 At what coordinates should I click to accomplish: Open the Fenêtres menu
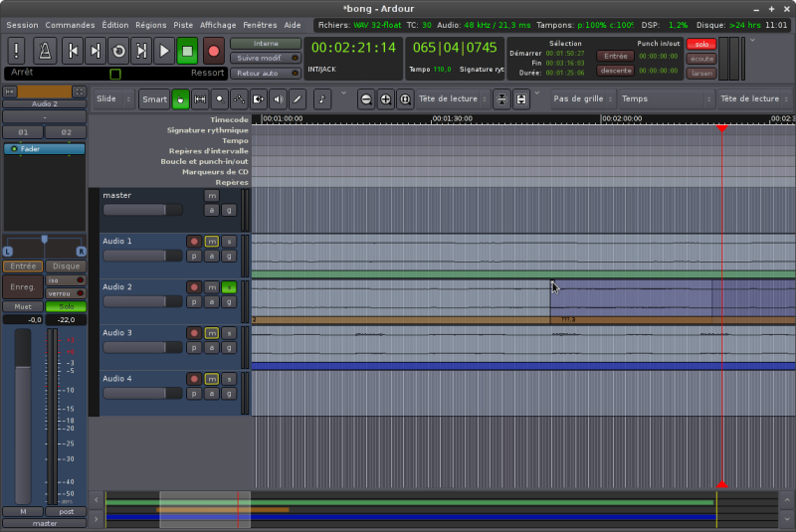point(260,25)
